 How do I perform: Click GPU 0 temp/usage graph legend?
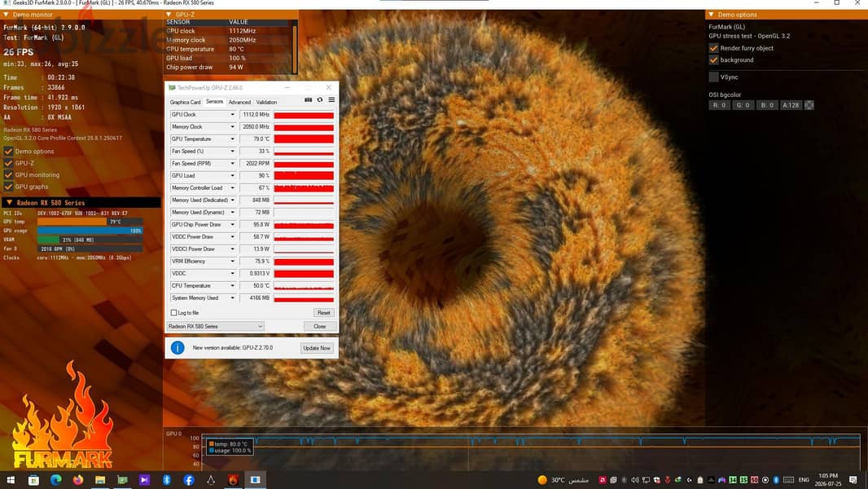229,447
